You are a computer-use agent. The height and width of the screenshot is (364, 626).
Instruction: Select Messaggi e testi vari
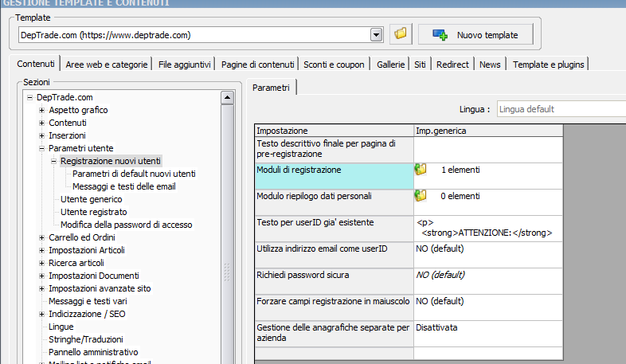[x=88, y=301]
